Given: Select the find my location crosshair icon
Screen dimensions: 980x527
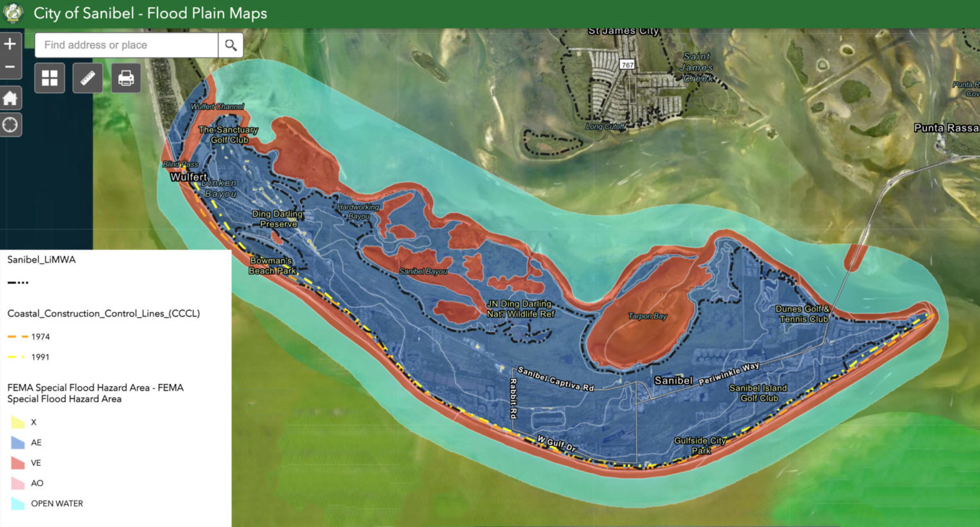Looking at the screenshot, I should (10, 124).
